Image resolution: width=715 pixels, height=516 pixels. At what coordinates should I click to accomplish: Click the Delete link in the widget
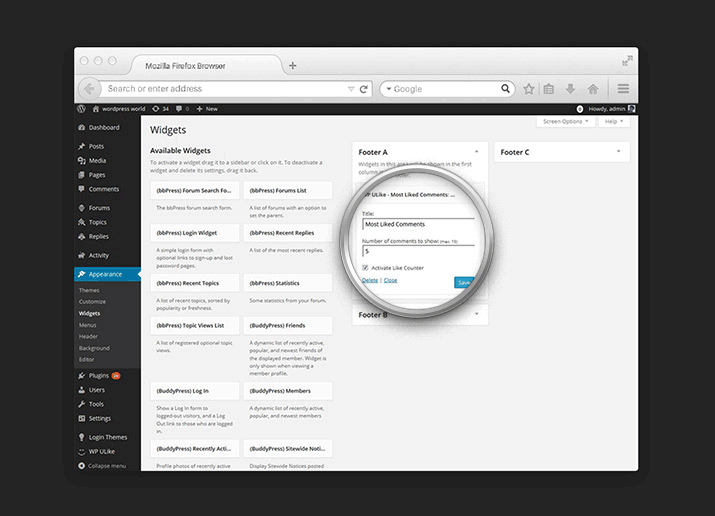(370, 280)
